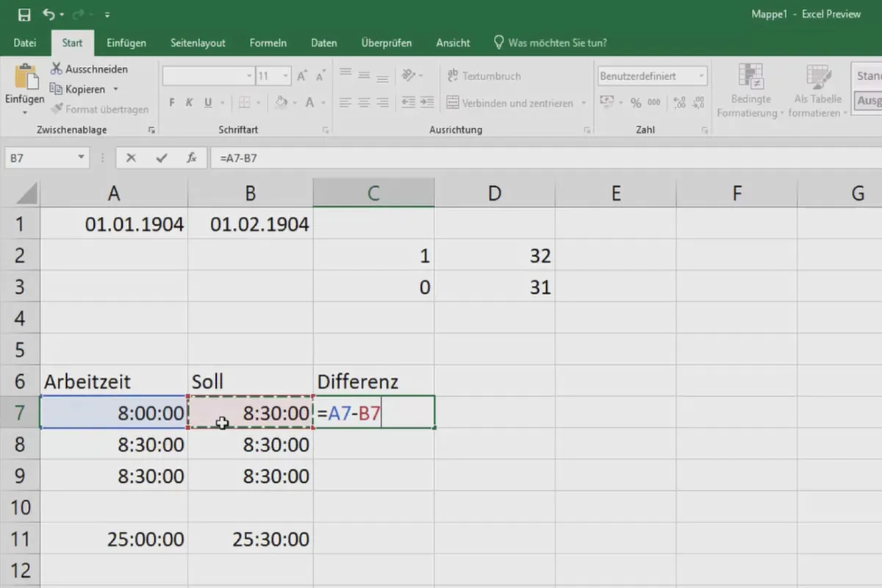This screenshot has width=882, height=588.
Task: Toggle align left
Action: tap(345, 103)
